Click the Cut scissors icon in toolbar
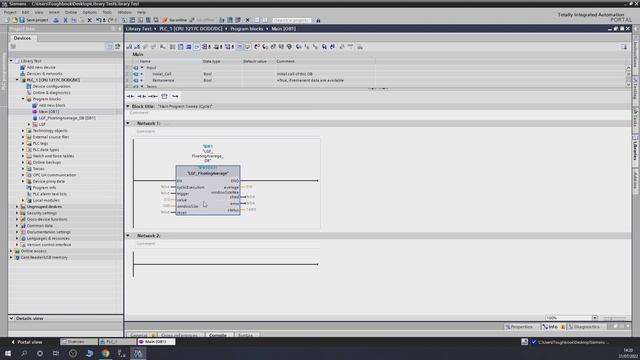 click(x=65, y=20)
